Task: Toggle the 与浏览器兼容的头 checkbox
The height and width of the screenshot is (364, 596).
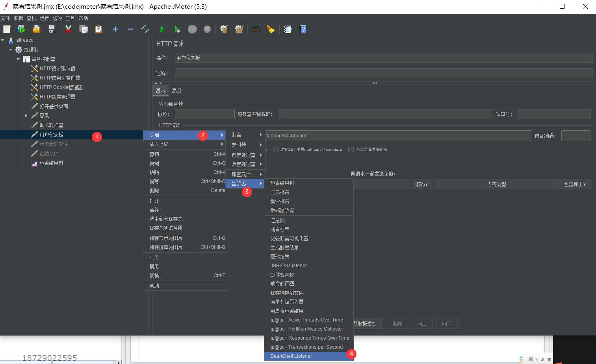Action: (351, 150)
